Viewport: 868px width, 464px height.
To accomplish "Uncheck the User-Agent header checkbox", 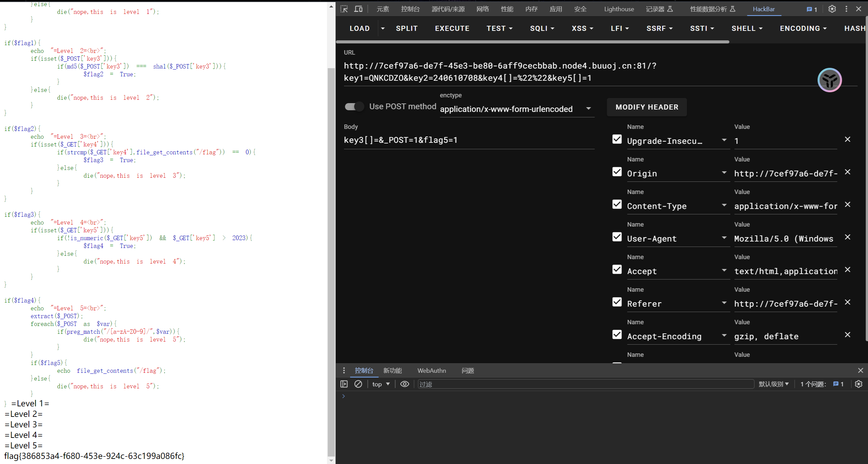I will click(x=617, y=237).
